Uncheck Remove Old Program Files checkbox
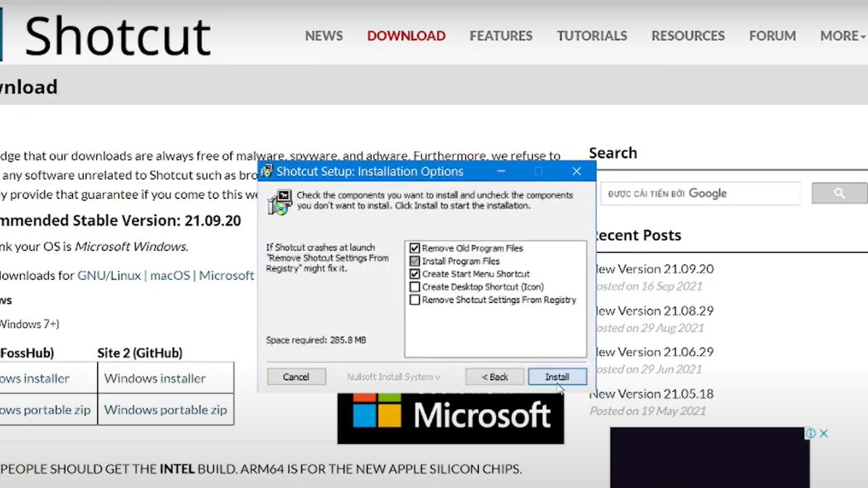 point(414,248)
